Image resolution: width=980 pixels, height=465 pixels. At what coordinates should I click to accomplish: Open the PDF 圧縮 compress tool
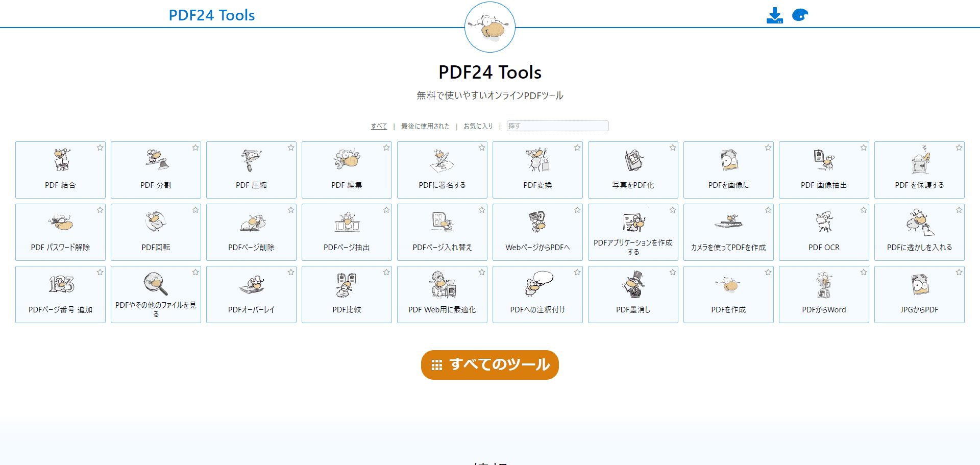(x=251, y=170)
